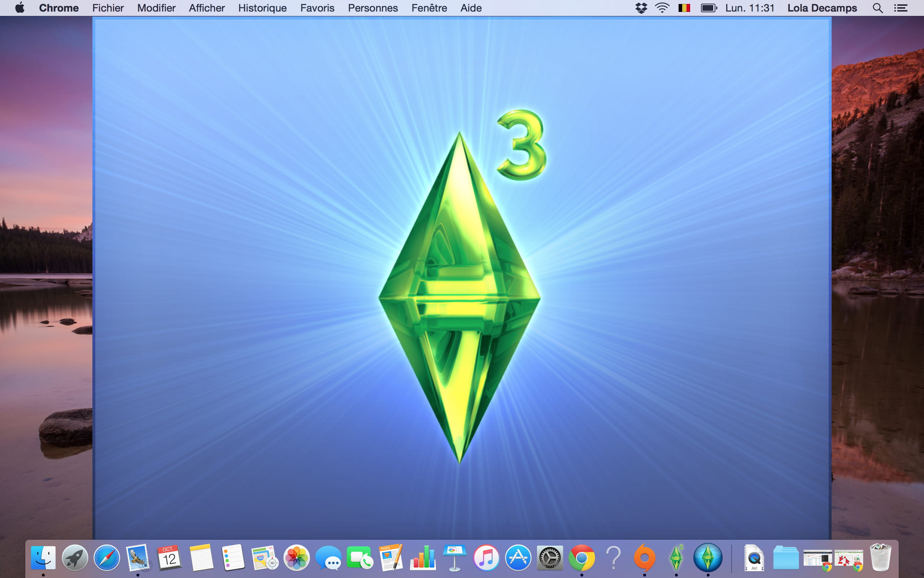
Task: Open Calendar showing OCT 12
Action: [x=170, y=558]
